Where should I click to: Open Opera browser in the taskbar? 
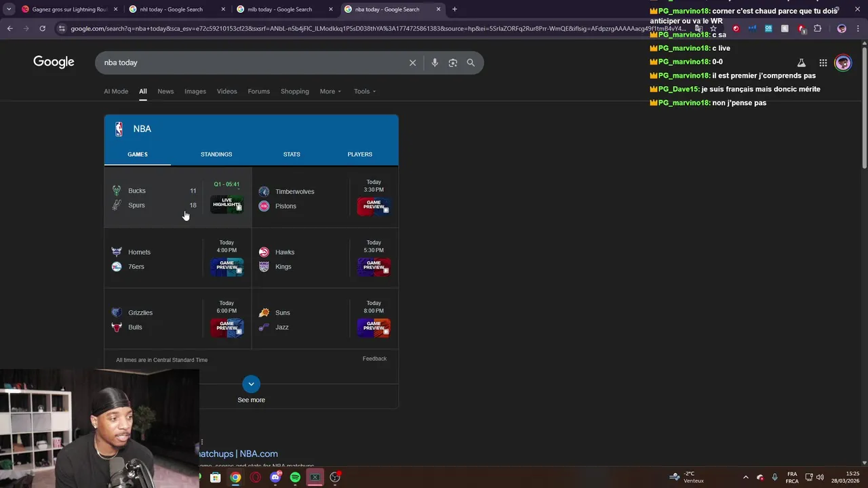tap(256, 477)
